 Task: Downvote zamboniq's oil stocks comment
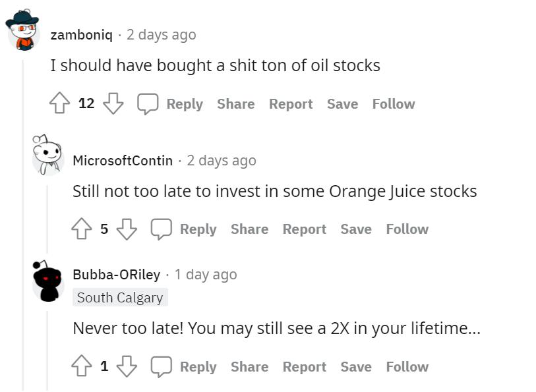[113, 104]
